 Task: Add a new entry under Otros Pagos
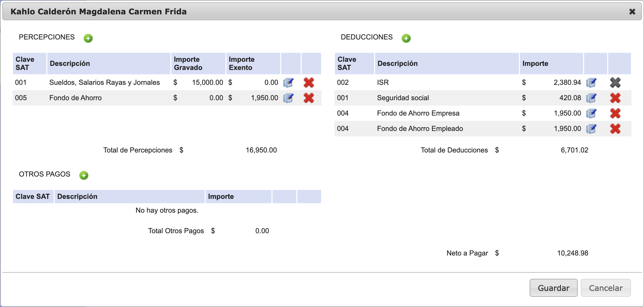click(x=84, y=176)
